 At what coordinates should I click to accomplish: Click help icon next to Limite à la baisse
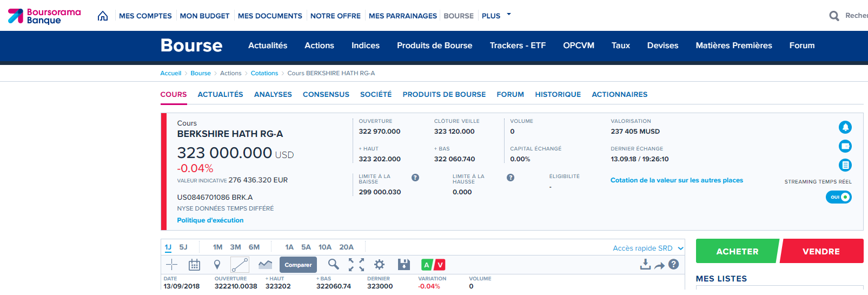click(415, 178)
